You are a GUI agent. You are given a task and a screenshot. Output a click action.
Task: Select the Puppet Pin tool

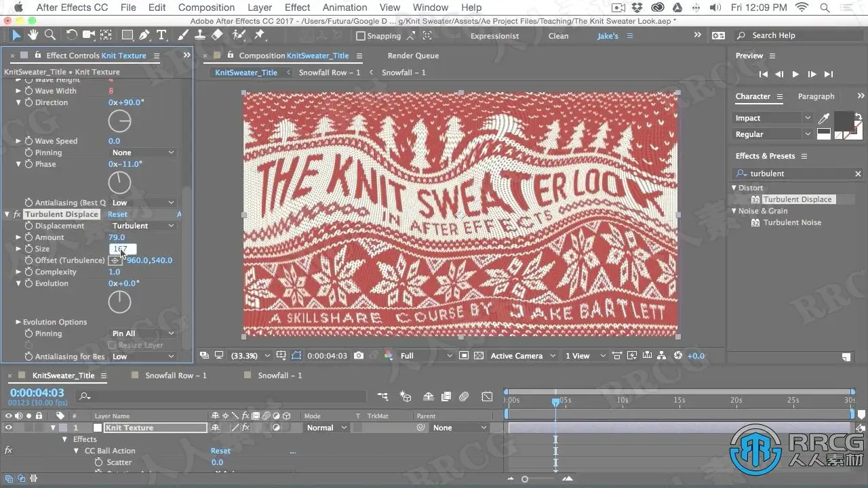tap(259, 35)
